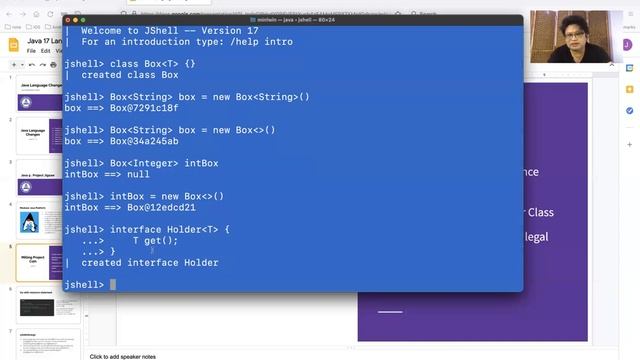Click the output 'Box@12edcd21'

pyautogui.click(x=161, y=207)
